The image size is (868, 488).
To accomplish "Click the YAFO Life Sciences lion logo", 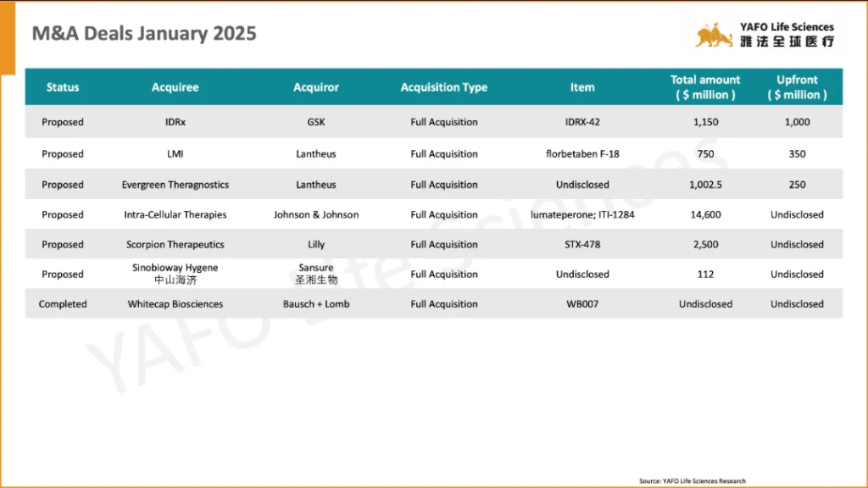I will point(715,35).
